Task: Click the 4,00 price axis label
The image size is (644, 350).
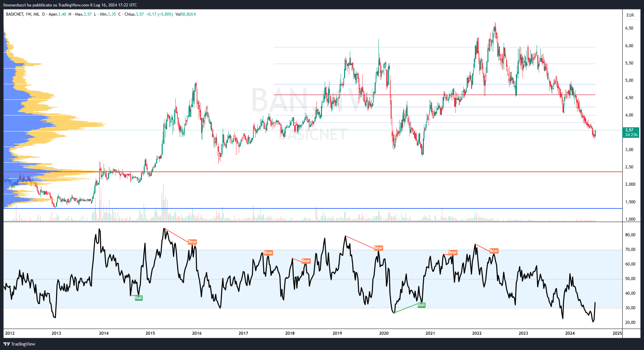Action: [x=629, y=115]
